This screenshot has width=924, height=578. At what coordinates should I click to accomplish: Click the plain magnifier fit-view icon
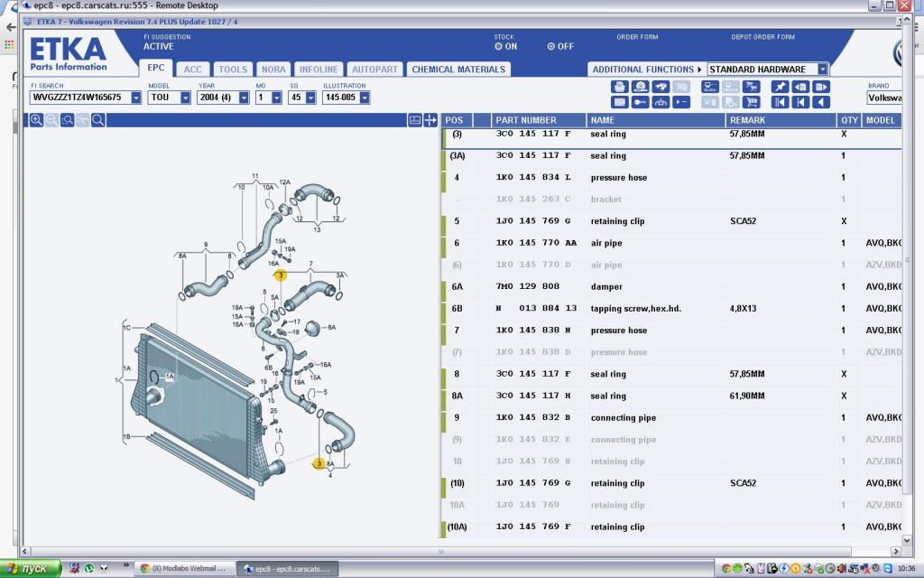pyautogui.click(x=98, y=120)
